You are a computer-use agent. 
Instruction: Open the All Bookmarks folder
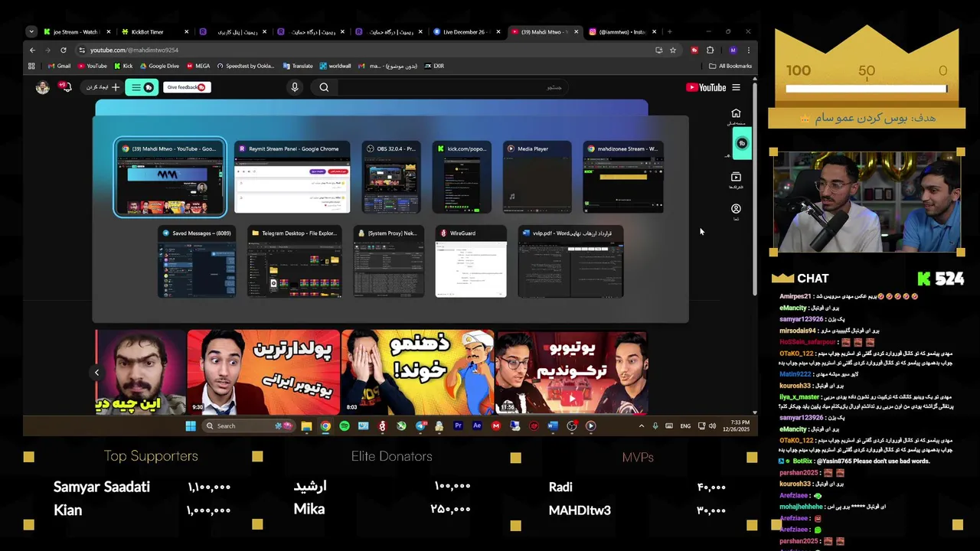coord(730,66)
